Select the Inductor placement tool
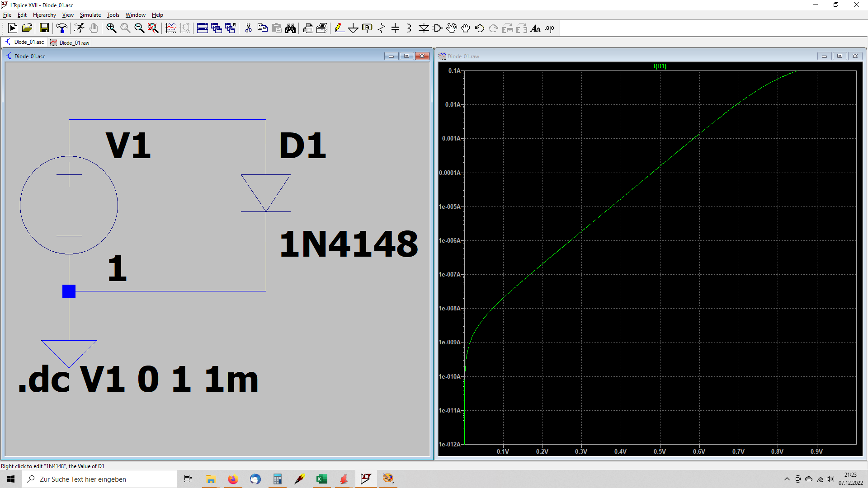 tap(409, 28)
